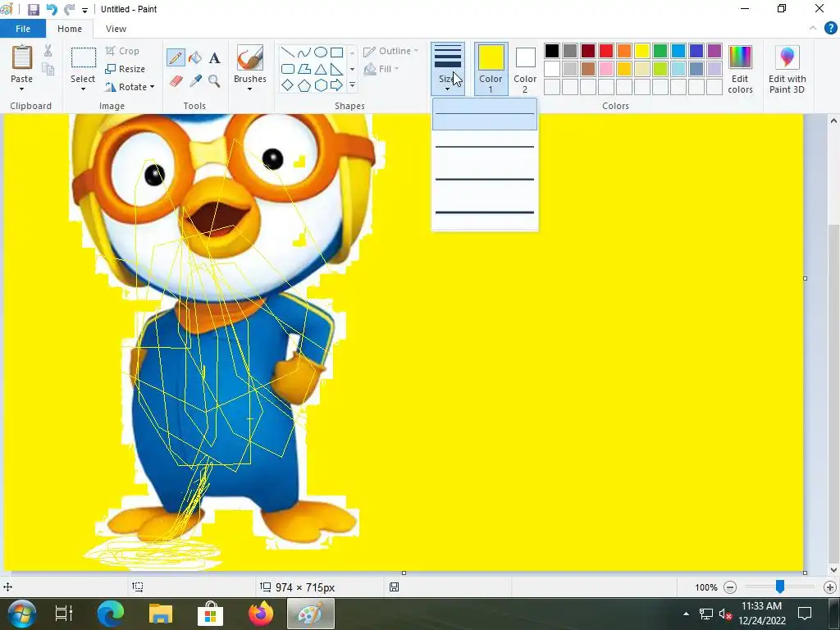Screen dimensions: 840x630
Task: Select the Rectangle shape
Action: [336, 52]
